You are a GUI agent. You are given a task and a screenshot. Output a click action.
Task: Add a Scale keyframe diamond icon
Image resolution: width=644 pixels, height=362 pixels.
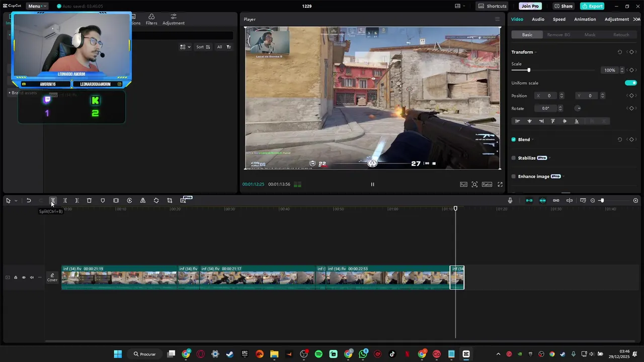631,70
